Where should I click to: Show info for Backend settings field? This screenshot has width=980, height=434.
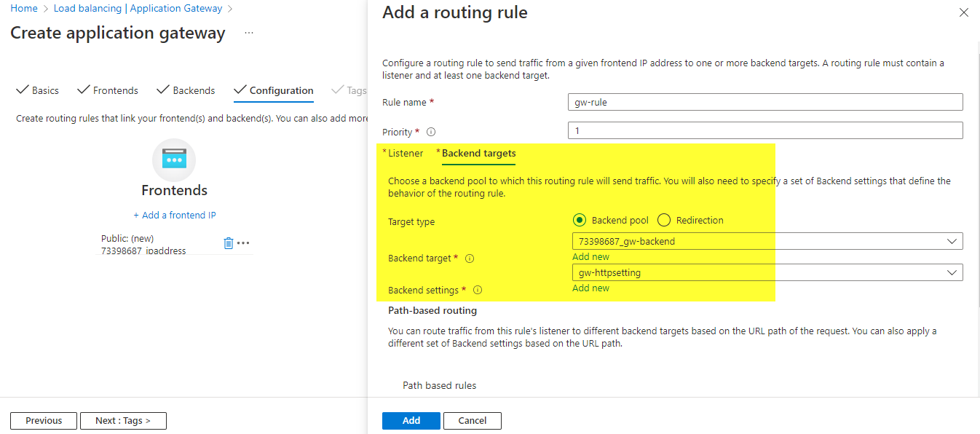pyautogui.click(x=478, y=290)
